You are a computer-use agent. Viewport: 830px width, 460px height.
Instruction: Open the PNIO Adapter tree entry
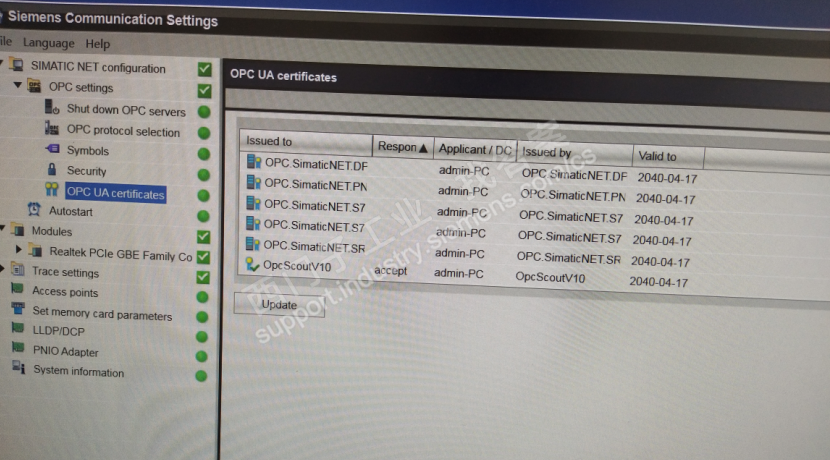pyautogui.click(x=66, y=351)
